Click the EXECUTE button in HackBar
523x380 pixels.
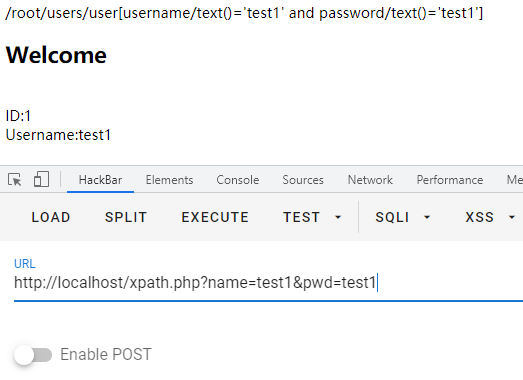215,217
